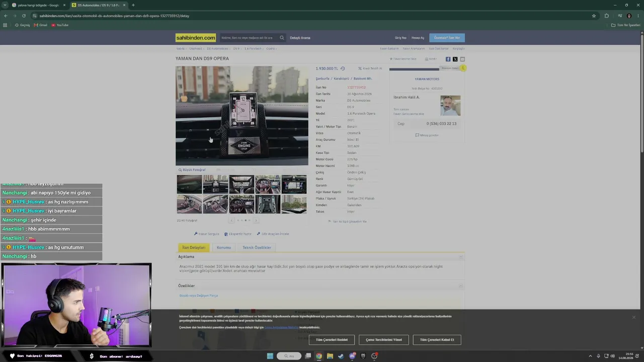The width and height of the screenshot is (644, 362).
Task: Open Steam from the taskbar
Action: [x=341, y=356]
